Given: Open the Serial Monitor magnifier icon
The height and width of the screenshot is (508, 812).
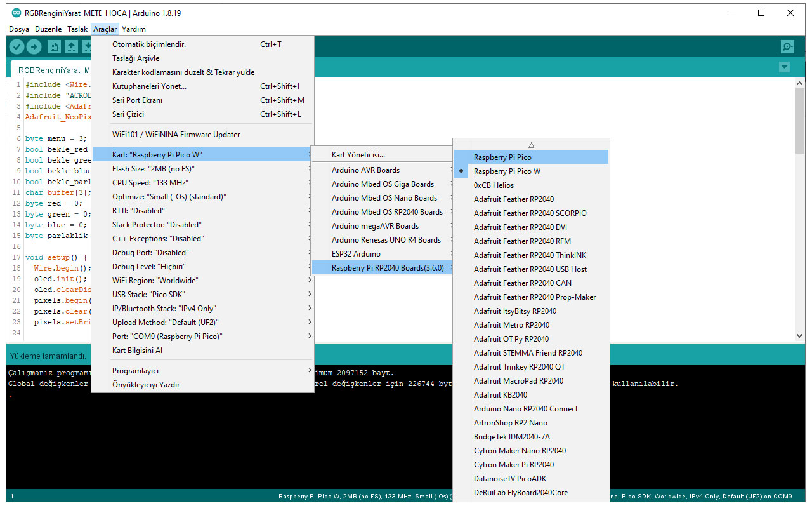Looking at the screenshot, I should 787,46.
